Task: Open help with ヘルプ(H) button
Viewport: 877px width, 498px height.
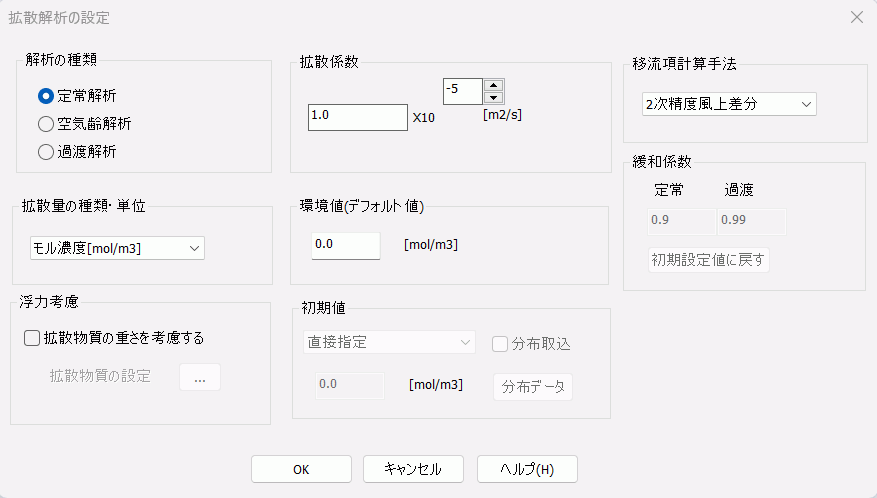Action: tap(527, 469)
